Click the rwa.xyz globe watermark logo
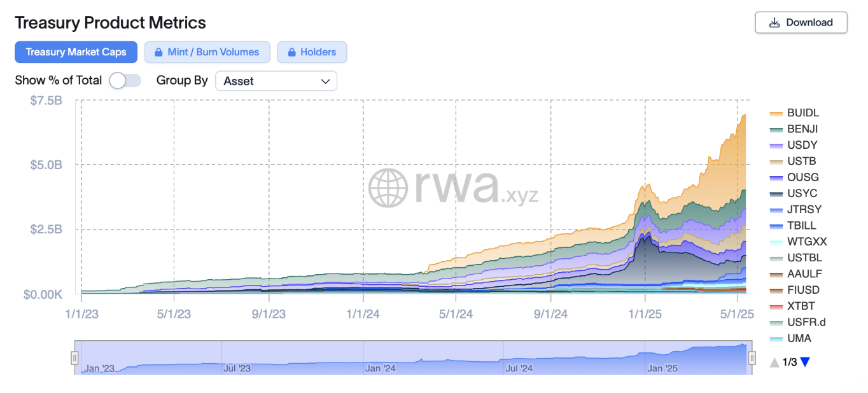 pos(388,188)
